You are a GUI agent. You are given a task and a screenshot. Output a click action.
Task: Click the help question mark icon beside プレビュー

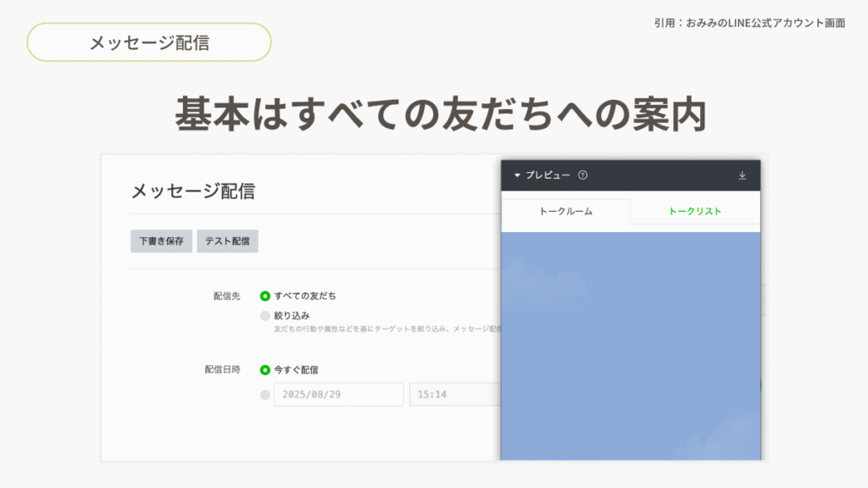582,175
